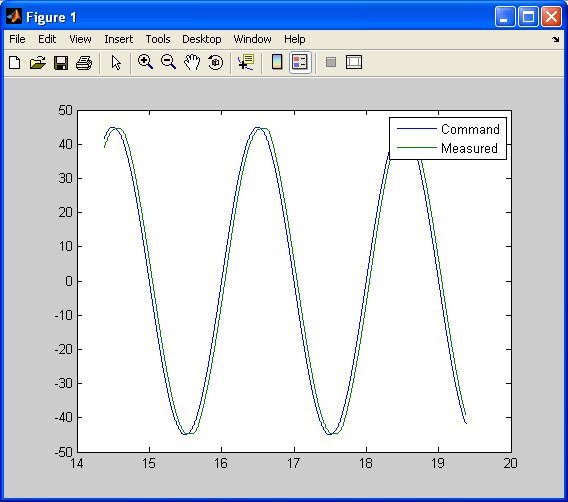568x502 pixels.
Task: Click the Figure 1 window title
Action: pos(51,17)
